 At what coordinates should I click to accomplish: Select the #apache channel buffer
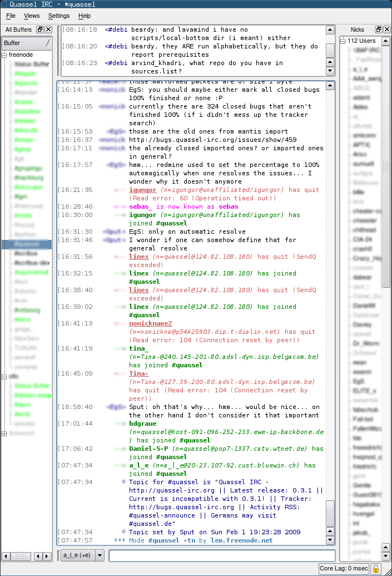26,83
